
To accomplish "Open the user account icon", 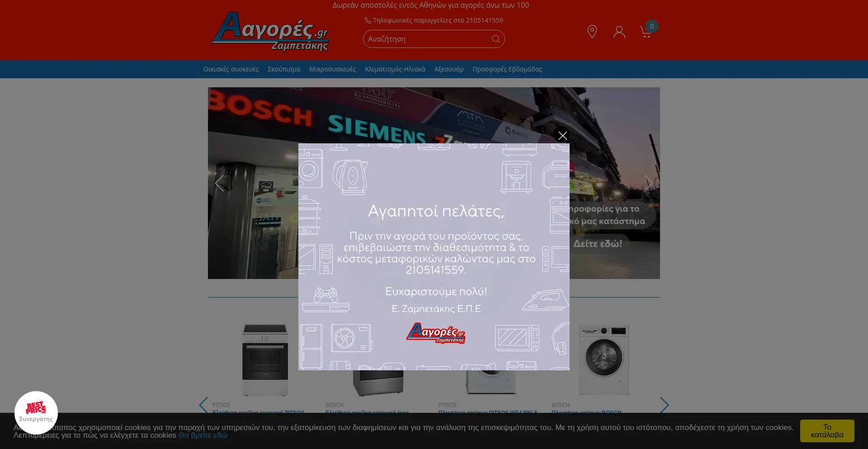I will tap(619, 32).
